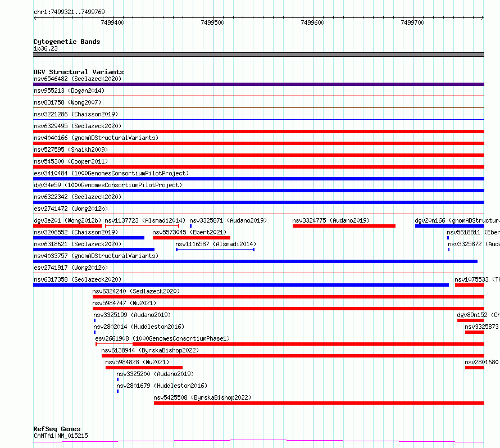Click esv3410484 (1000GenomesConsortiumPilotProject) label
The height and width of the screenshot is (448, 500).
coord(111,173)
